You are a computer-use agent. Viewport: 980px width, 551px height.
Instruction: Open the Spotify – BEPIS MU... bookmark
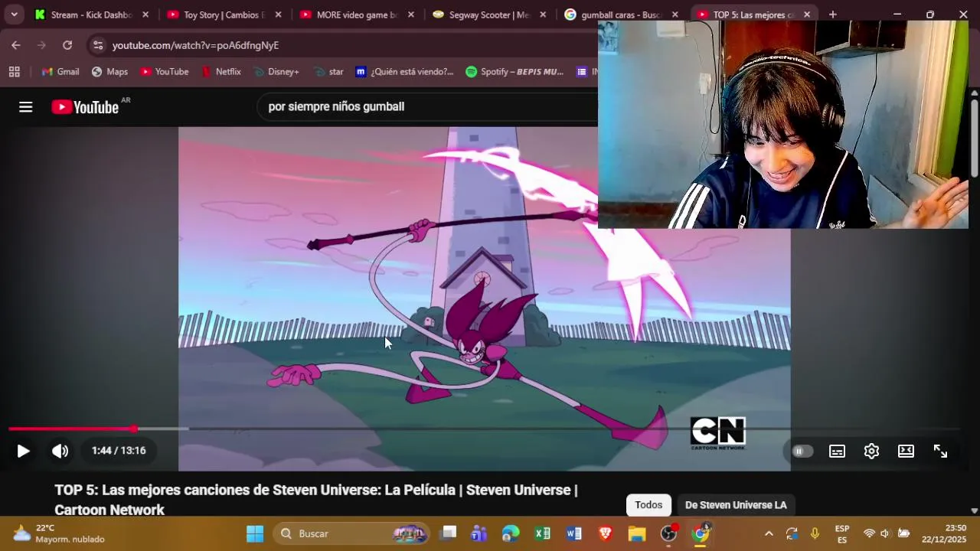[x=514, y=72]
